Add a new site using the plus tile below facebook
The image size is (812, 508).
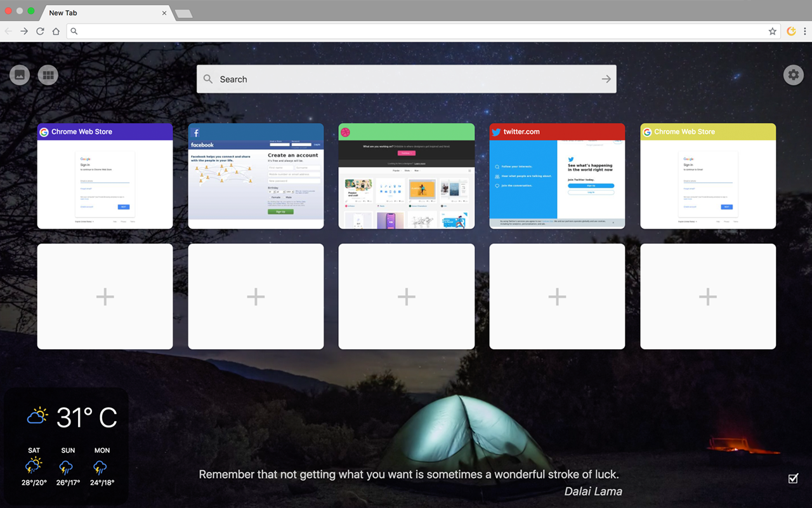[256, 296]
